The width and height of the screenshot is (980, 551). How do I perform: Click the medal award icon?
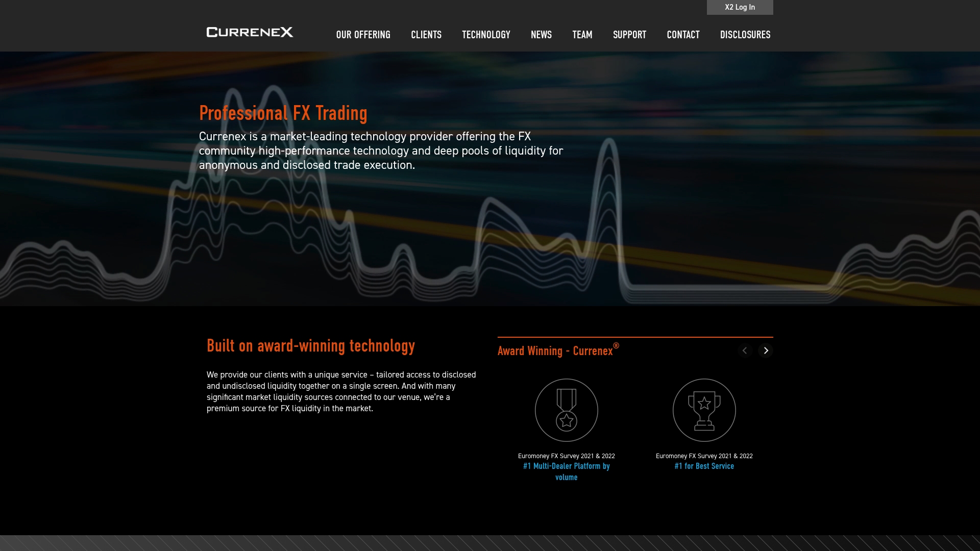click(x=567, y=410)
